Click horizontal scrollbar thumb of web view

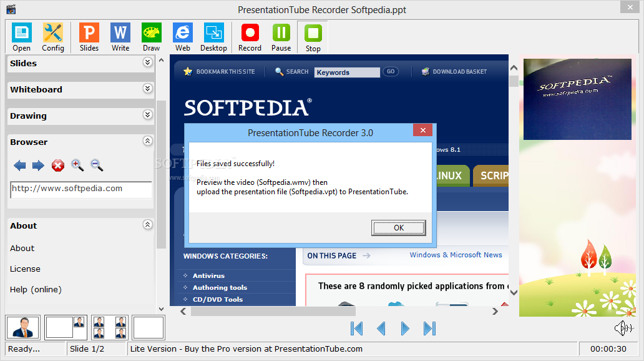coord(273,312)
